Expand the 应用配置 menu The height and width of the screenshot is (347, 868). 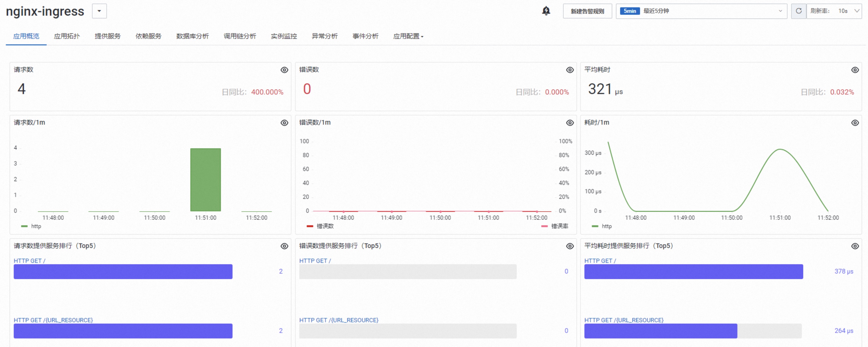click(x=408, y=36)
